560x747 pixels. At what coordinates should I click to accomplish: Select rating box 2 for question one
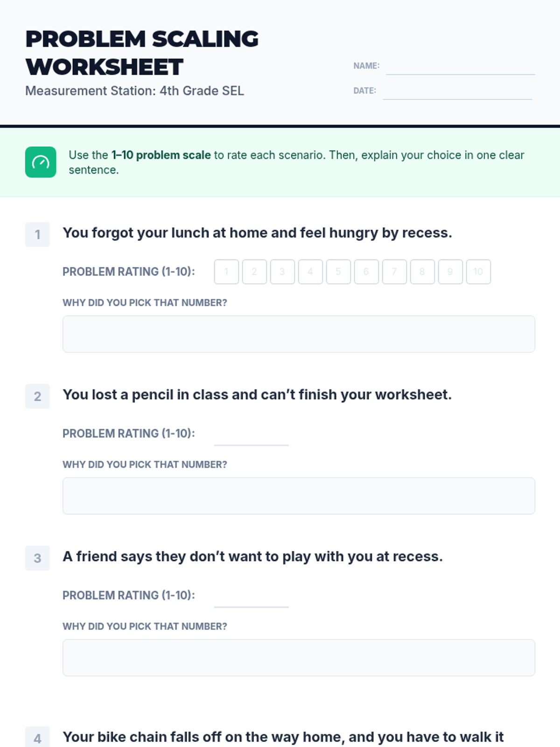point(254,272)
